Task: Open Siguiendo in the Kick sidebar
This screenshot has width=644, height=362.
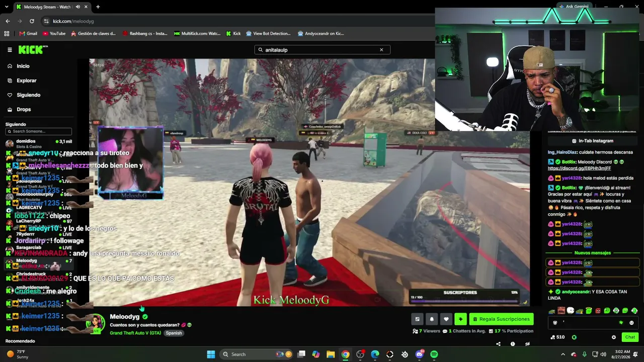Action: click(x=28, y=95)
